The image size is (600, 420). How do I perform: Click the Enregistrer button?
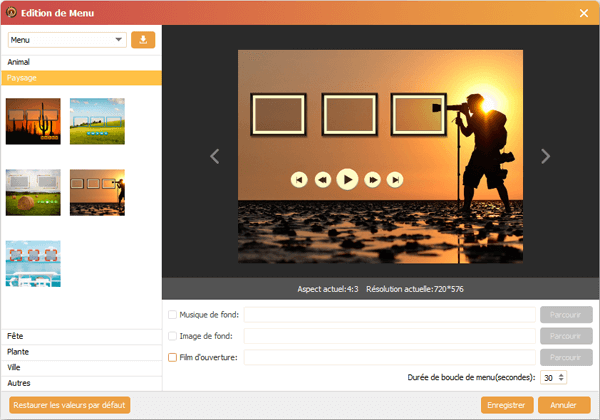pyautogui.click(x=505, y=405)
